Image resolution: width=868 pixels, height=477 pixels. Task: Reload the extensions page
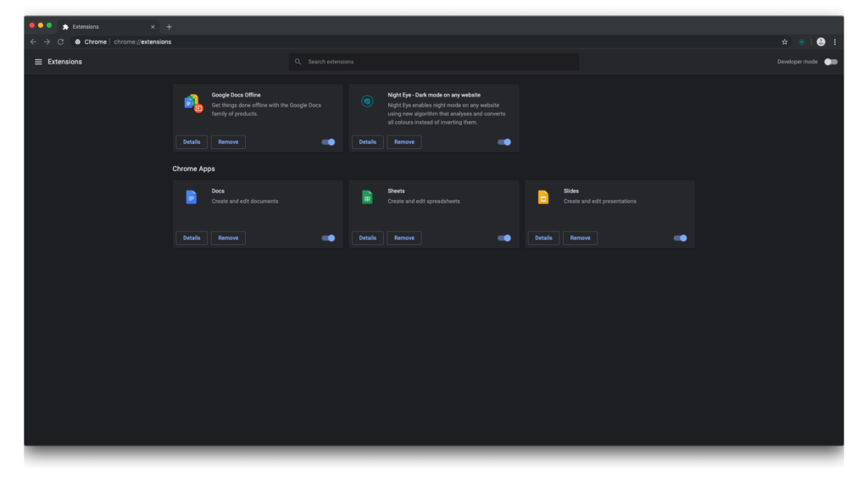coord(60,42)
